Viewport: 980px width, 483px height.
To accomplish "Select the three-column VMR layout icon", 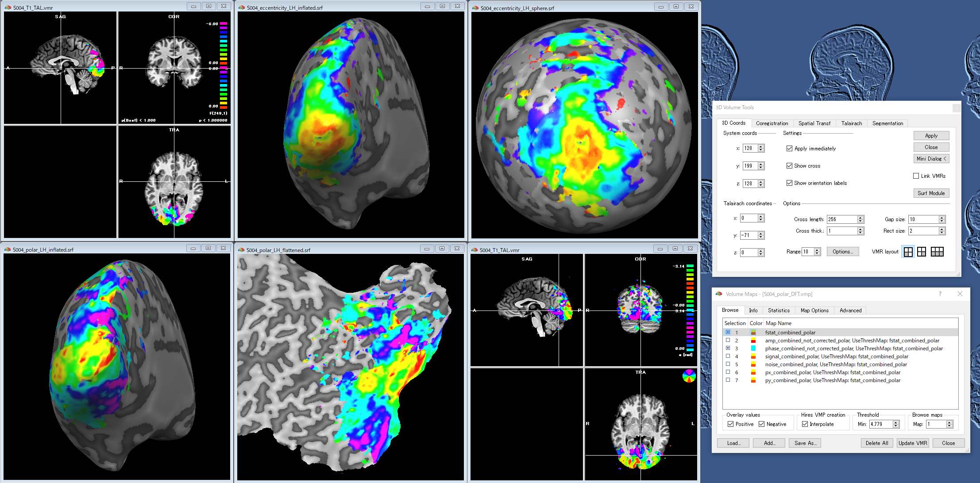I will pos(937,252).
